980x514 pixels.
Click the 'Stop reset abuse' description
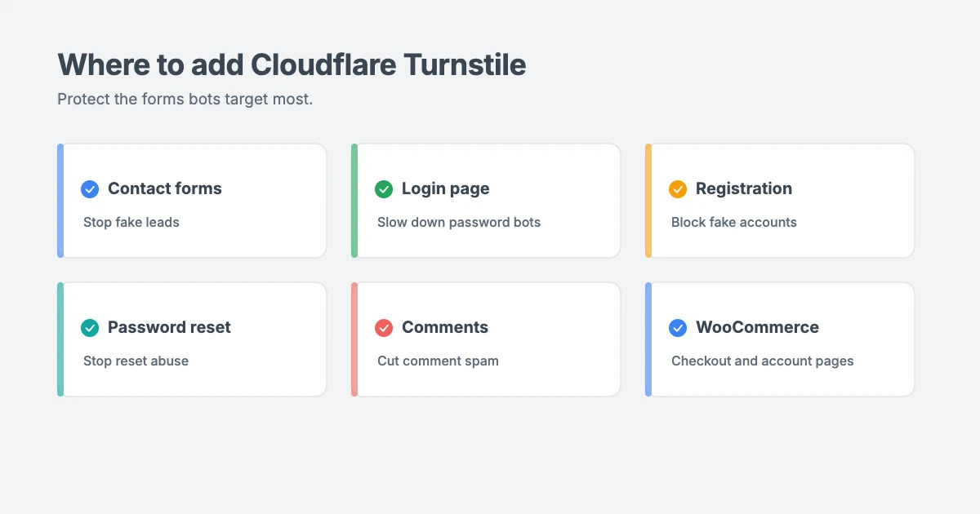tap(136, 361)
